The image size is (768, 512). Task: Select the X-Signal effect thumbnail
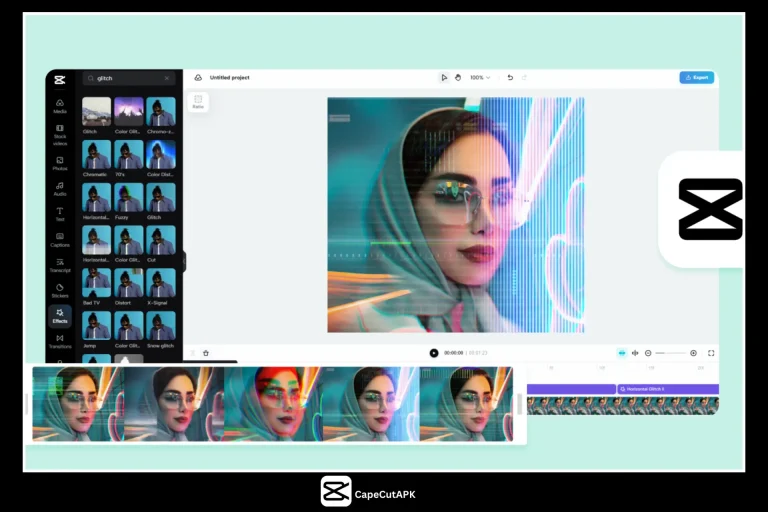[161, 283]
